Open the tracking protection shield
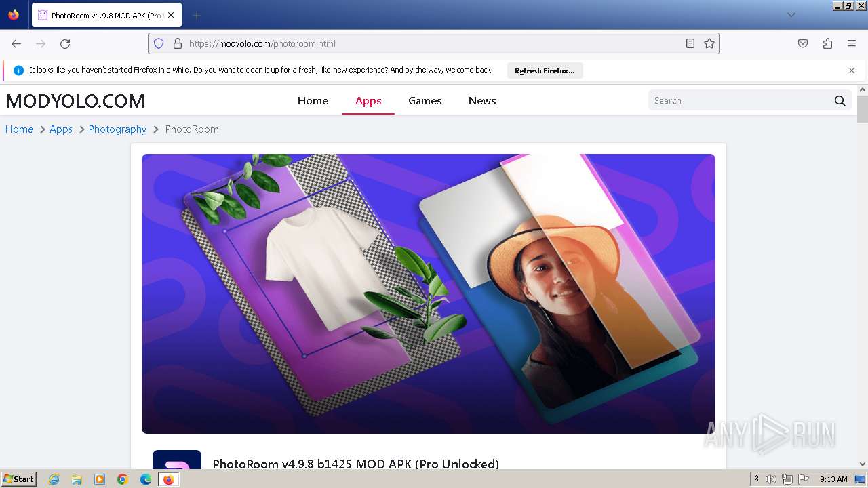The image size is (868, 488). pyautogui.click(x=159, y=43)
